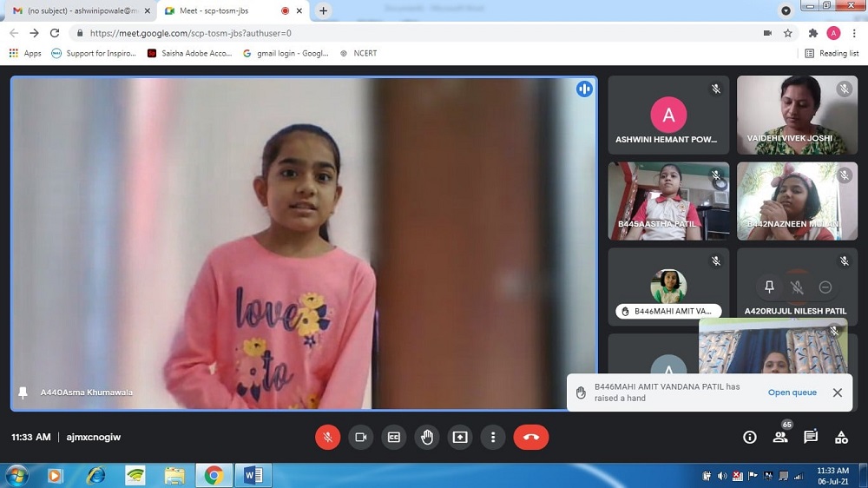Raise your hand in the meeting
The height and width of the screenshot is (488, 868).
(x=427, y=437)
